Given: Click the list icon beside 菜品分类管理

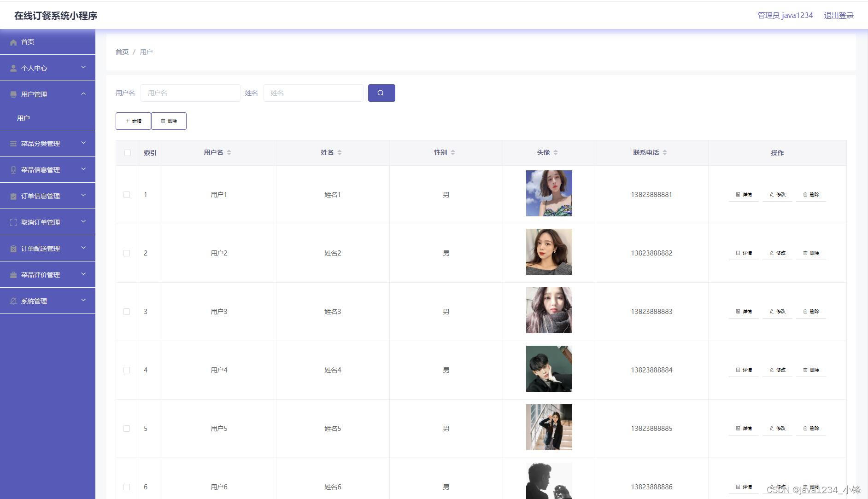Looking at the screenshot, I should pyautogui.click(x=13, y=144).
